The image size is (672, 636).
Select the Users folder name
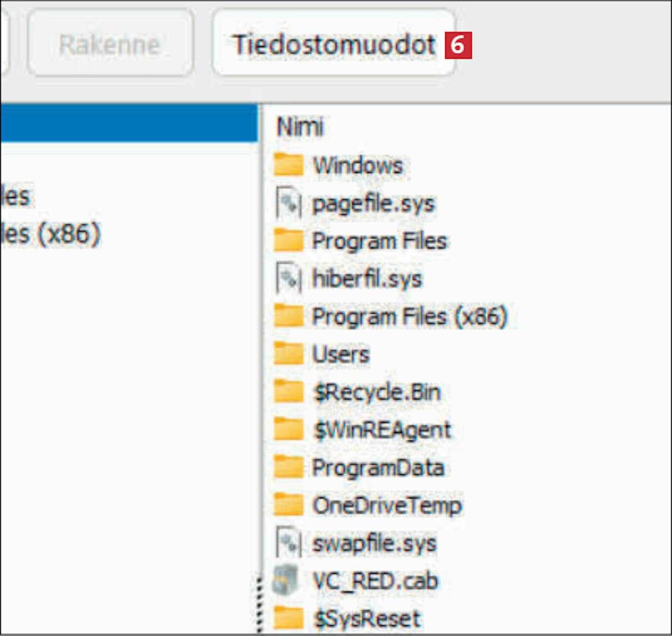[341, 354]
